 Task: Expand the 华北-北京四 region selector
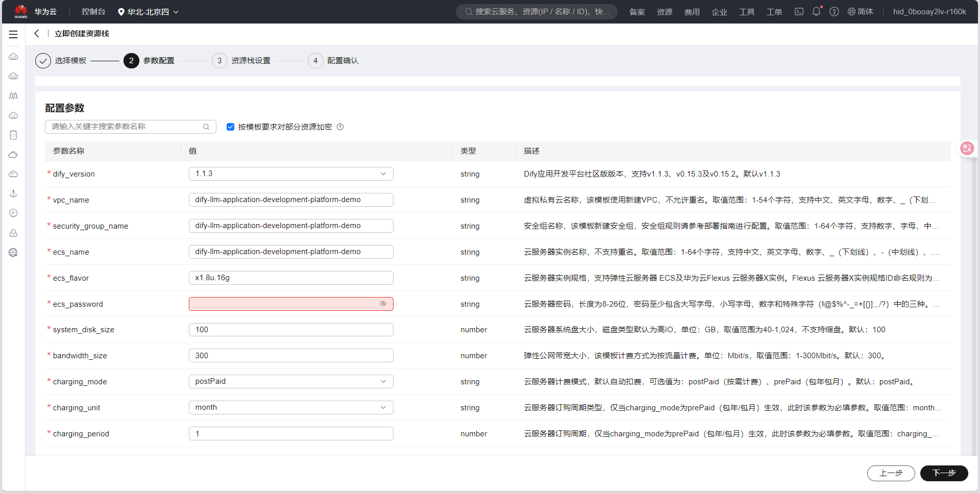(148, 12)
